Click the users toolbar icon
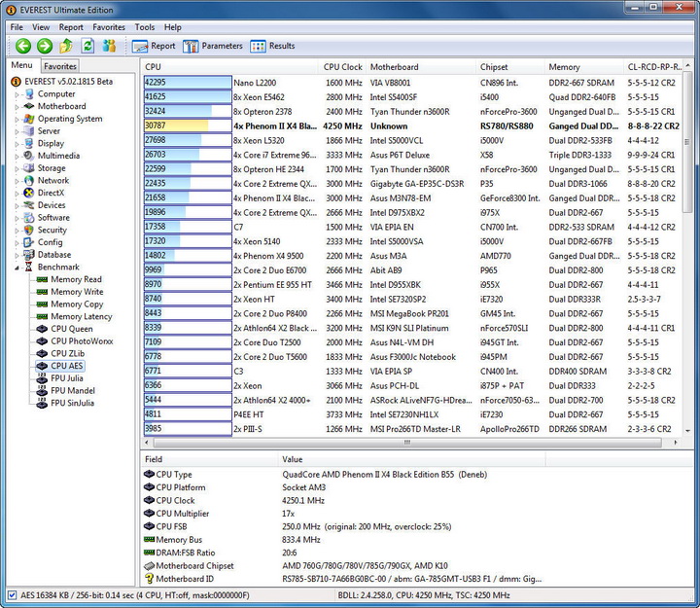The height and width of the screenshot is (608, 700). click(x=109, y=46)
